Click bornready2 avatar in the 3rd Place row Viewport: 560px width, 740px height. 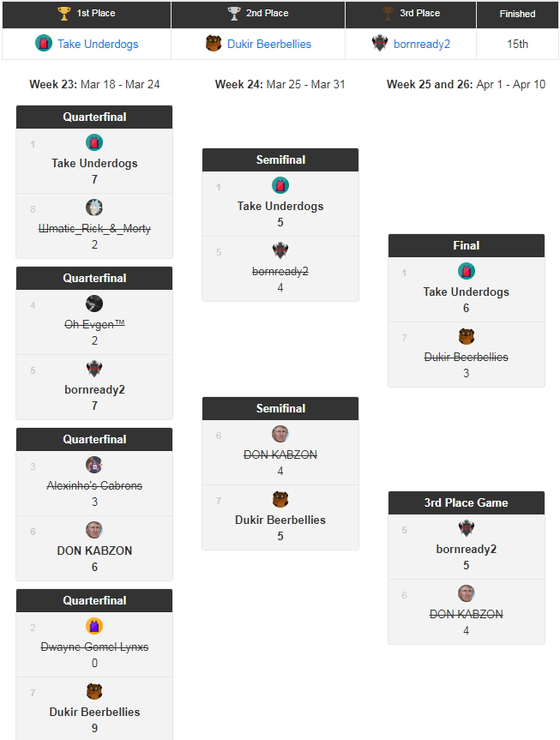tap(380, 44)
